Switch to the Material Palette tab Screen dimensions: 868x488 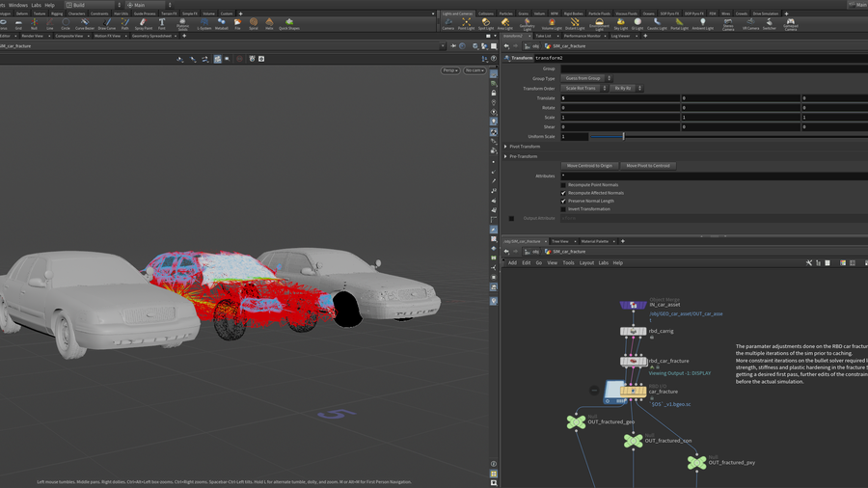pyautogui.click(x=595, y=241)
